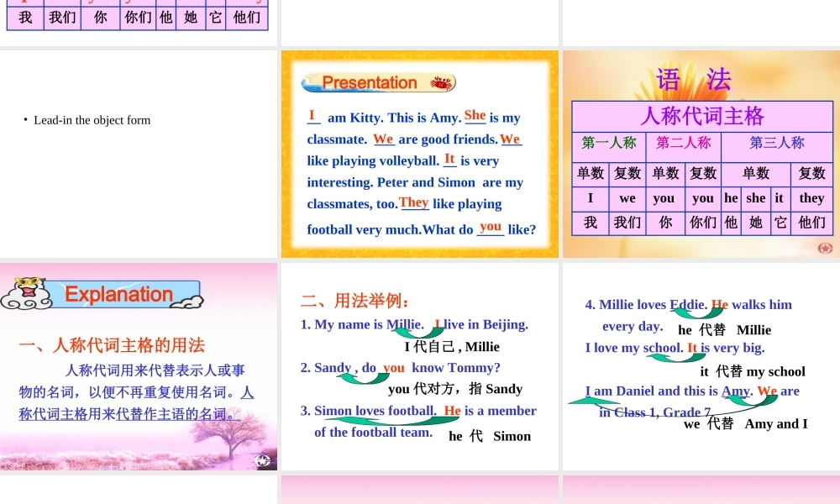
Task: Click the 'Presentation' banner title
Action: pyautogui.click(x=369, y=82)
